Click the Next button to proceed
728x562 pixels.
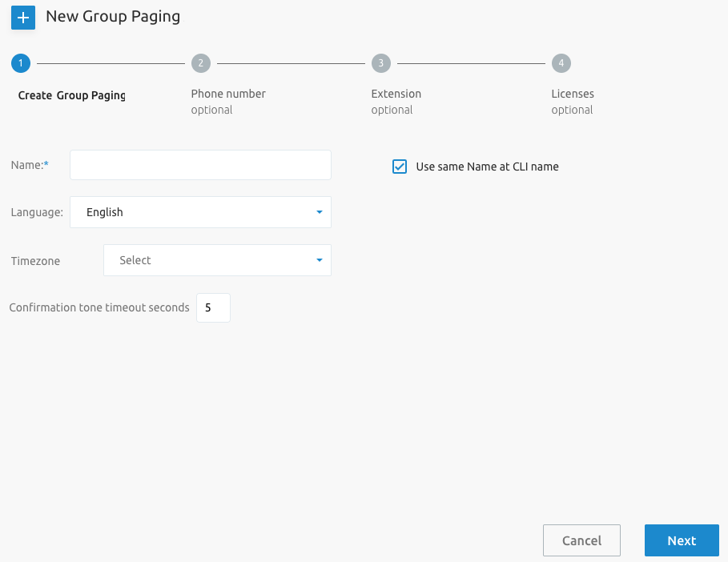(682, 540)
